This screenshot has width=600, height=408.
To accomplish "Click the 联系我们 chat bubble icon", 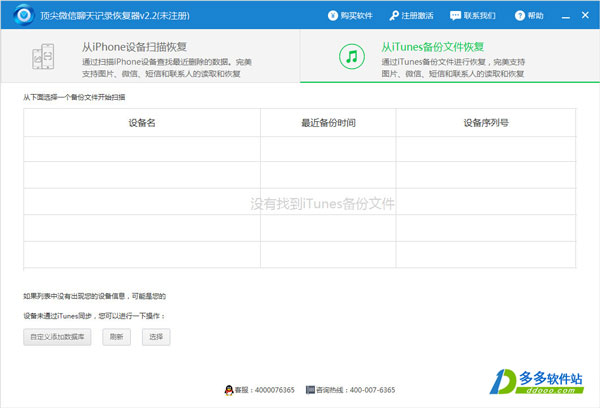I will (x=455, y=16).
